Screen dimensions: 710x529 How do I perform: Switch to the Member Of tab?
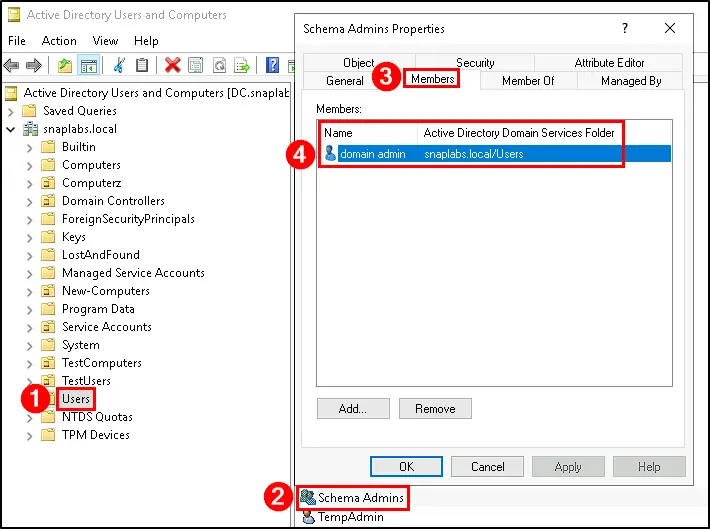click(x=528, y=81)
